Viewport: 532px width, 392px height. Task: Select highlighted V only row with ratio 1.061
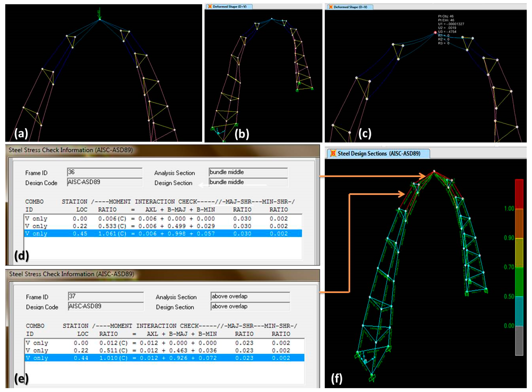pyautogui.click(x=163, y=234)
